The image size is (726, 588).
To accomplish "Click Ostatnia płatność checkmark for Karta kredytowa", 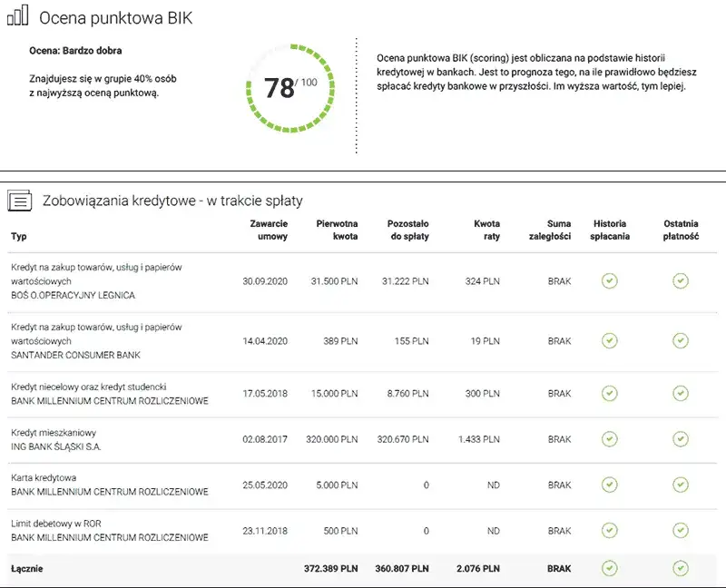I will click(x=681, y=485).
